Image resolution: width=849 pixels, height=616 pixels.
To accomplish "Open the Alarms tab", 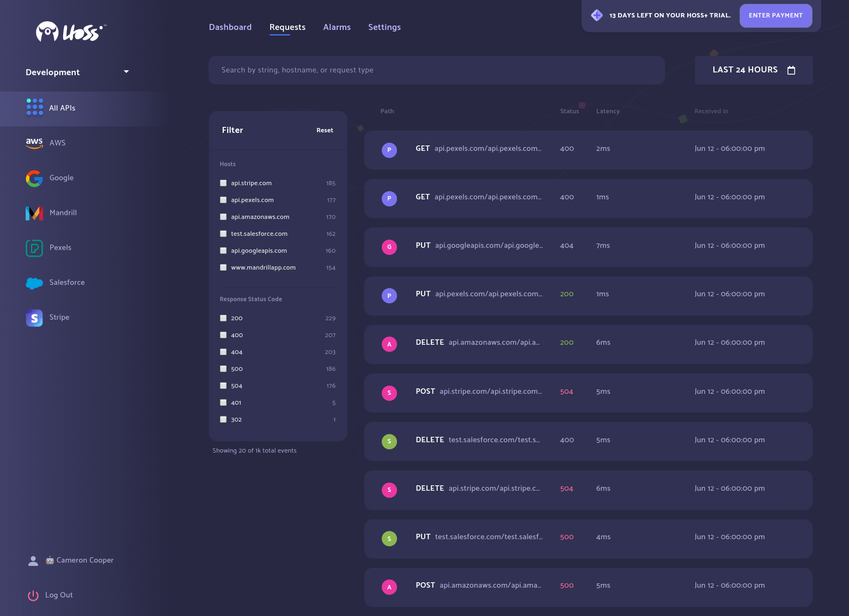I will pos(337,27).
